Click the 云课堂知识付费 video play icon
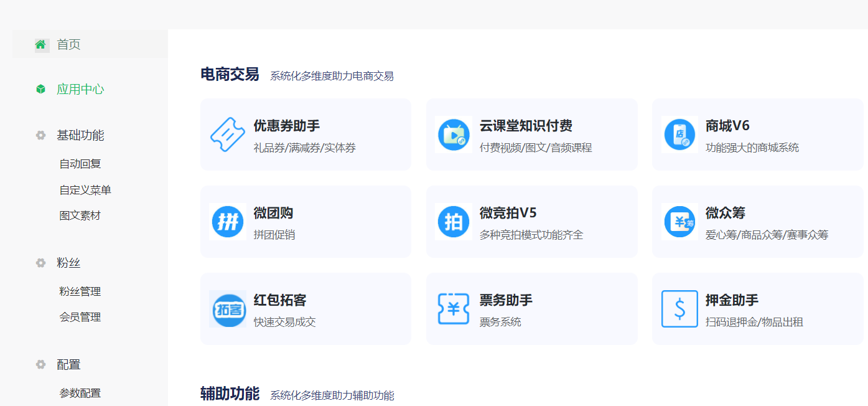The height and width of the screenshot is (406, 868). 453,134
